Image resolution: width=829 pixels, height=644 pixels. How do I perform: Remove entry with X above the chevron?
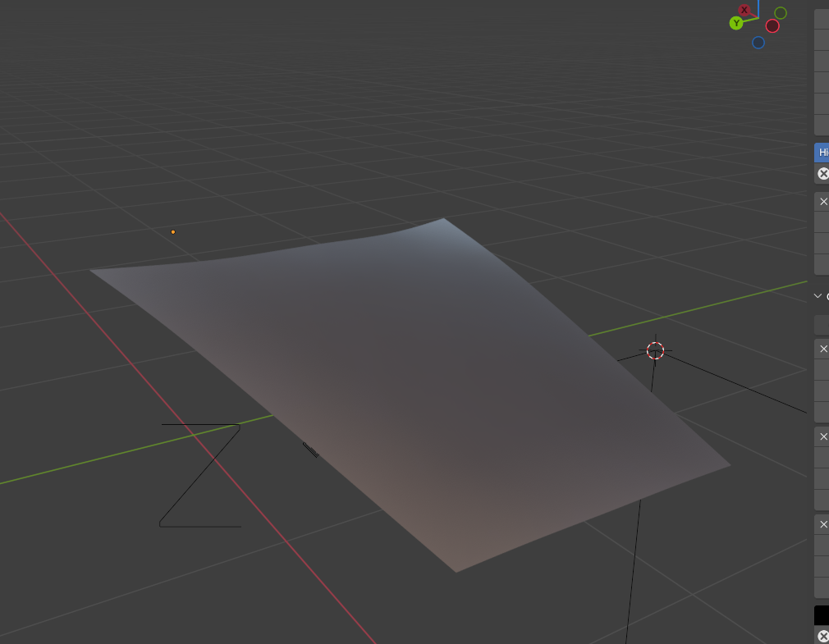823,202
